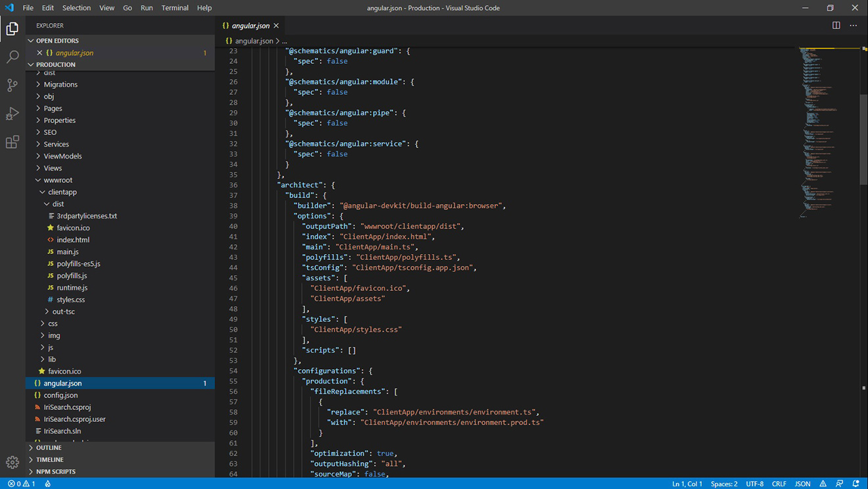Open the Edit menu
This screenshot has width=868, height=489.
(x=48, y=8)
